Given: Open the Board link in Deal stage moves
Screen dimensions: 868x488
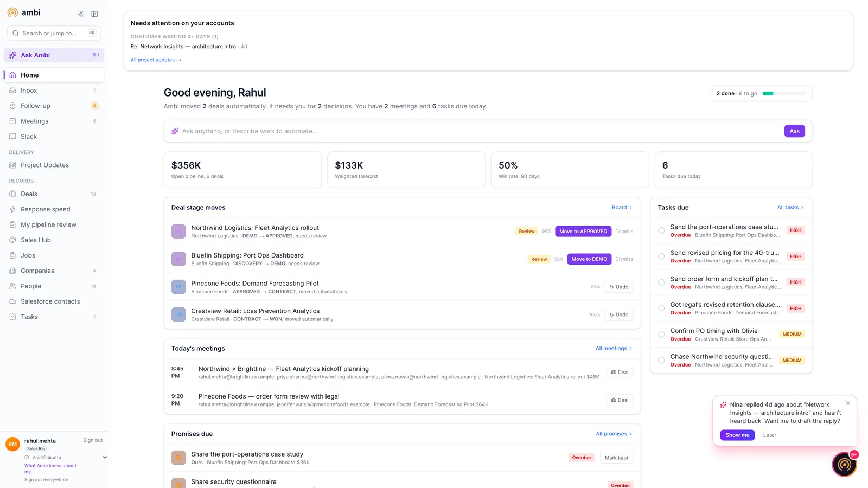Looking at the screenshot, I should (622, 208).
